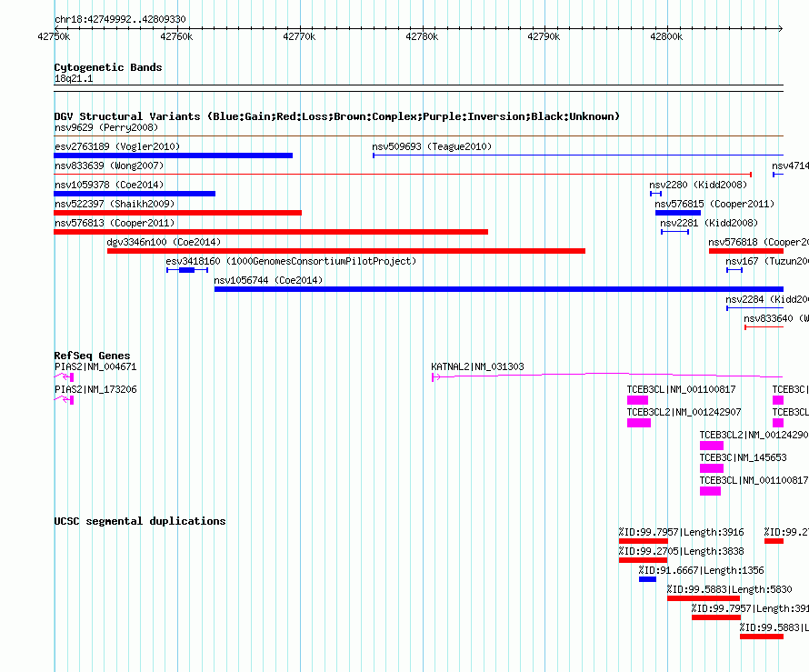Open the nsv522397 (Shaikh2009) label
This screenshot has height=672, width=809.
[115, 204]
